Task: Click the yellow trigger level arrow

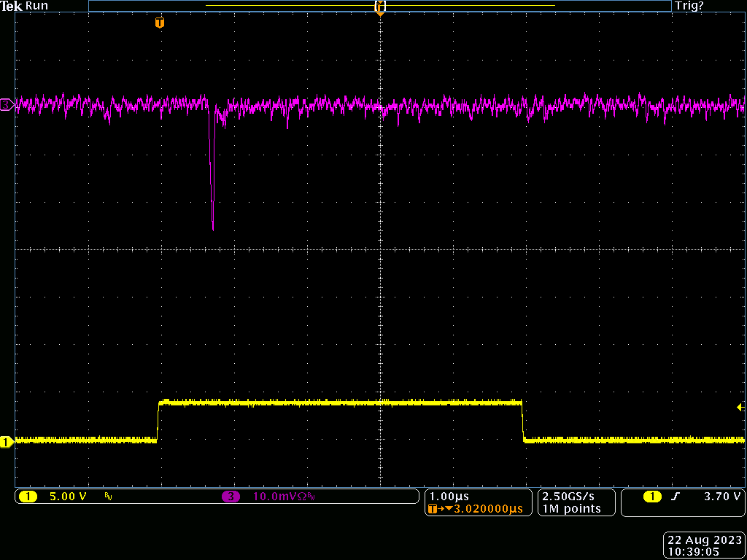Action: click(x=740, y=408)
